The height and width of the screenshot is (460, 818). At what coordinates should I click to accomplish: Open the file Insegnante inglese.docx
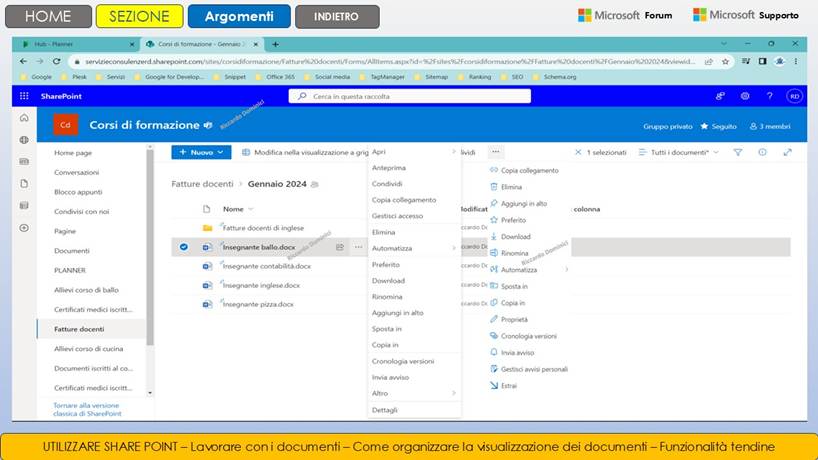[x=261, y=285]
